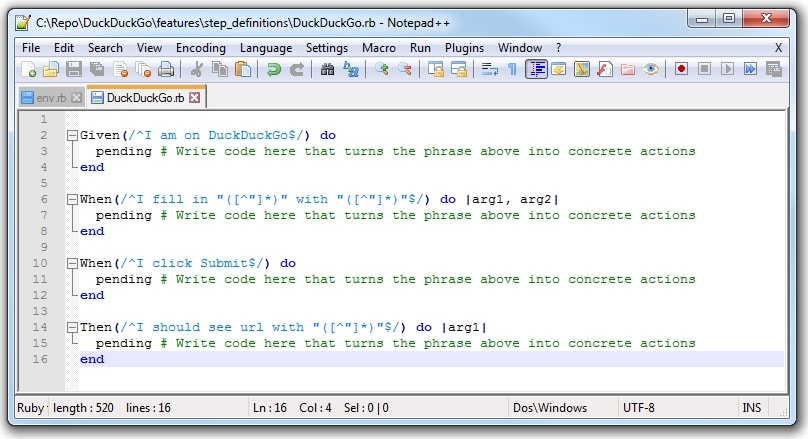Screen dimensions: 808x439
Task: Toggle Show All Characters pilcrow
Action: [512, 69]
